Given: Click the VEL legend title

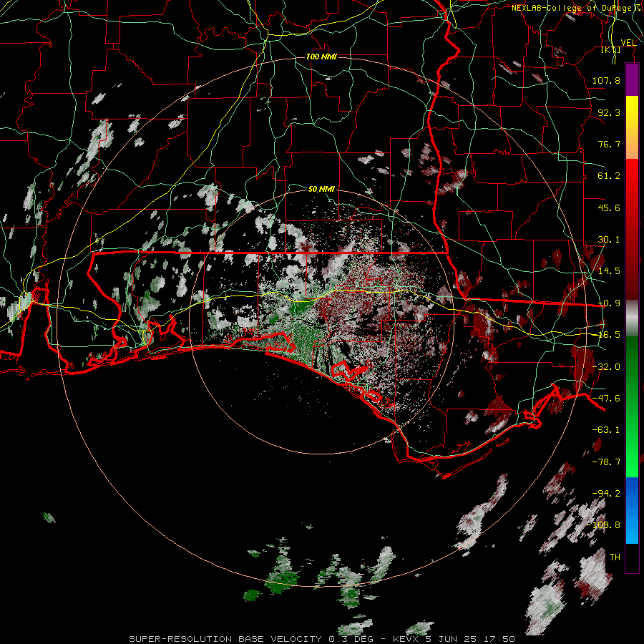Looking at the screenshot, I should point(628,43).
